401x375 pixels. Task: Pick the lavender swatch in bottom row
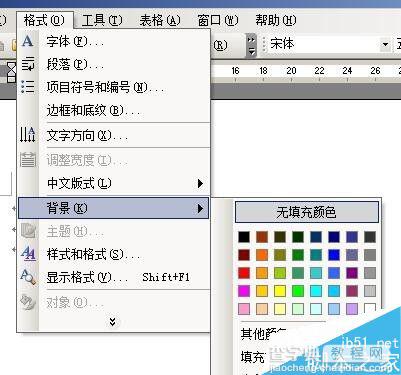(x=352, y=309)
